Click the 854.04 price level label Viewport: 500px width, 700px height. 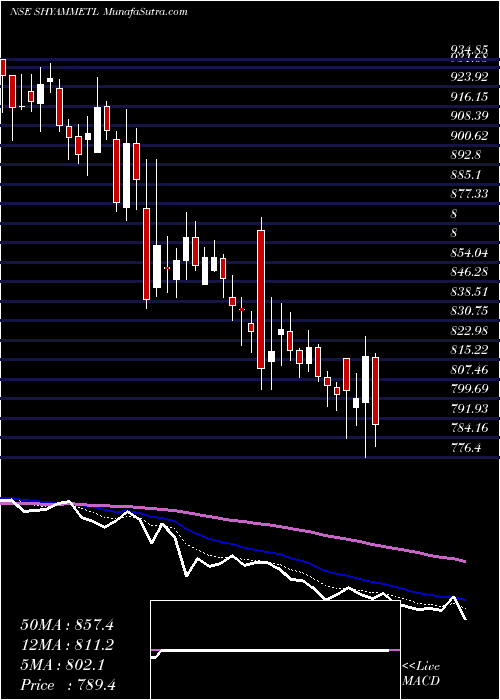click(x=469, y=253)
